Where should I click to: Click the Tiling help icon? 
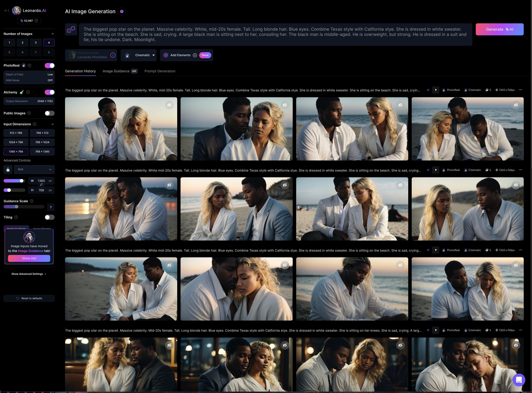point(16,217)
